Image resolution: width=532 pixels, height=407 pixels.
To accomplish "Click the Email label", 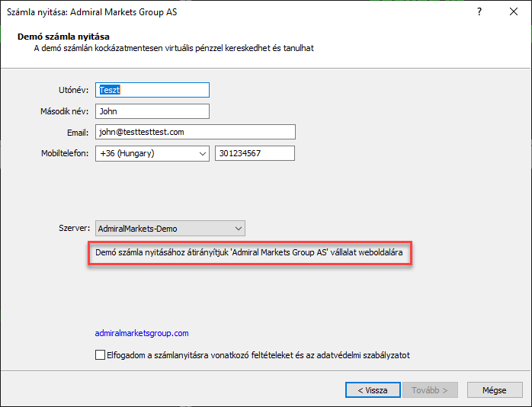I will pos(78,133).
